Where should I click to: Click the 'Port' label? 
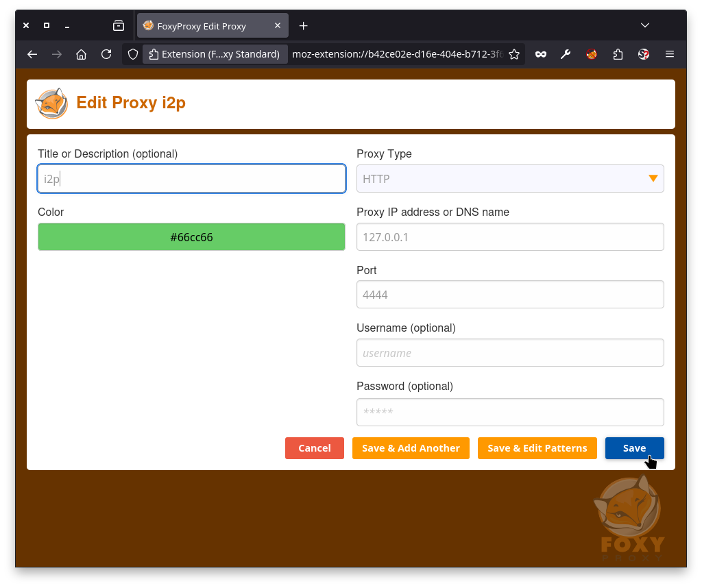click(x=366, y=270)
